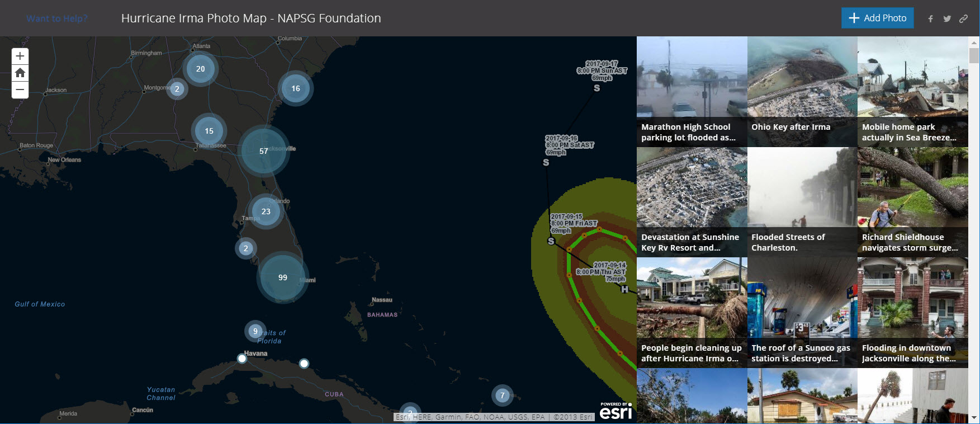Click the 2017-09-15 8:00 PM Fri AST label
The image size is (980, 424).
[574, 223]
